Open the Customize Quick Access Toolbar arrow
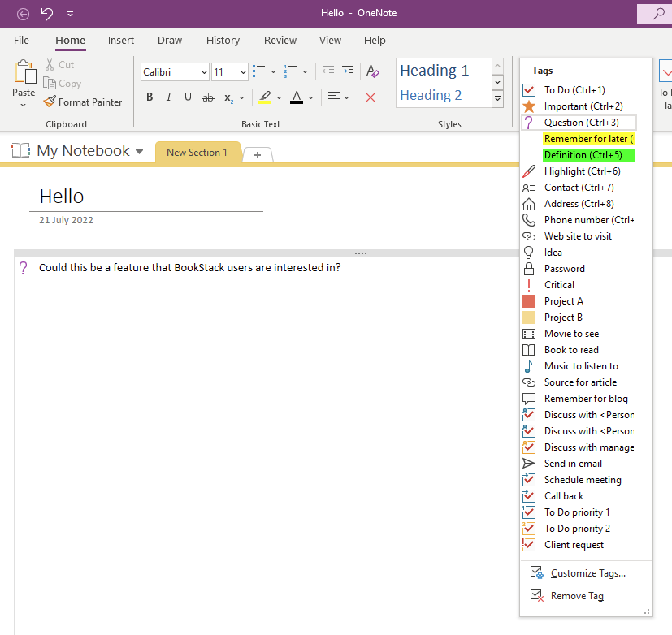Viewport: 672px width, 635px height. (x=70, y=14)
